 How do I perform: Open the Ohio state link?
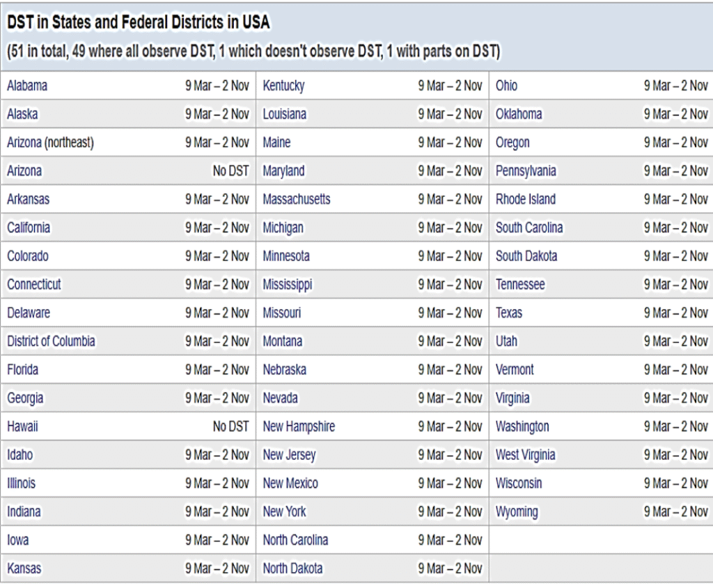[506, 86]
